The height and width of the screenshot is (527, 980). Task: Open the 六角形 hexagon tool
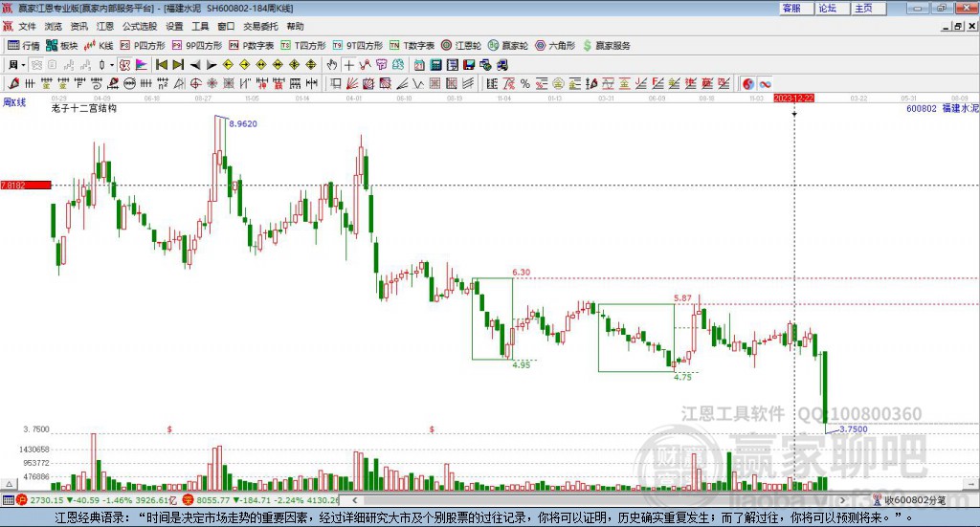tap(555, 46)
